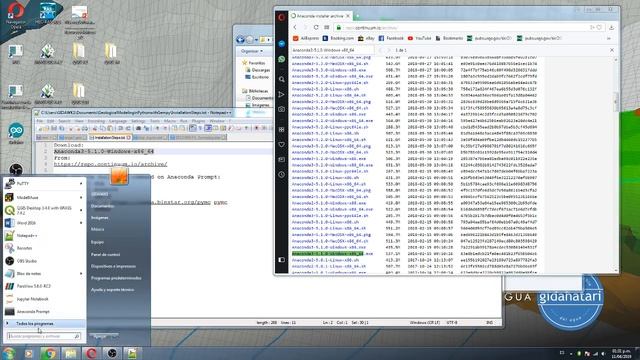Open Word 2016 in Start menu

pos(43,223)
